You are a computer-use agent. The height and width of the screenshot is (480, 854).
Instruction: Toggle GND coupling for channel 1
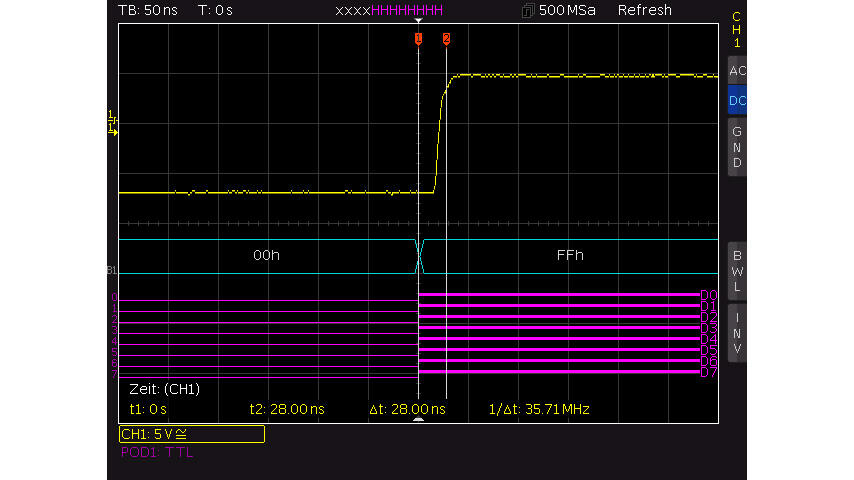(x=737, y=147)
